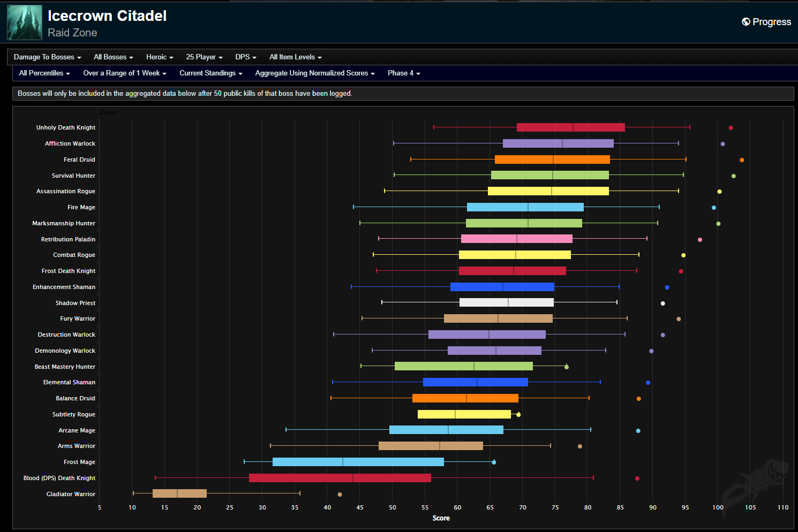Viewport: 798px width, 532px height.
Task: Click the Balance Druid label
Action: [x=76, y=398]
